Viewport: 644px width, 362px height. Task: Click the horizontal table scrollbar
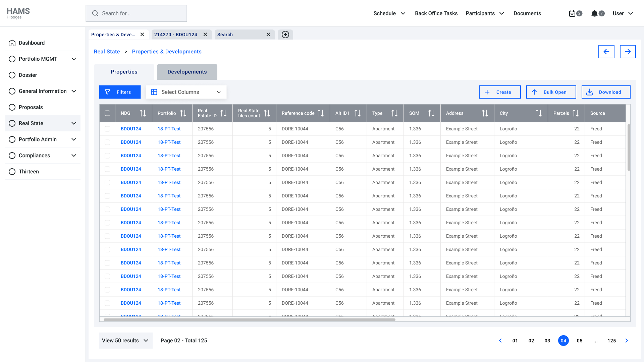tap(249, 320)
